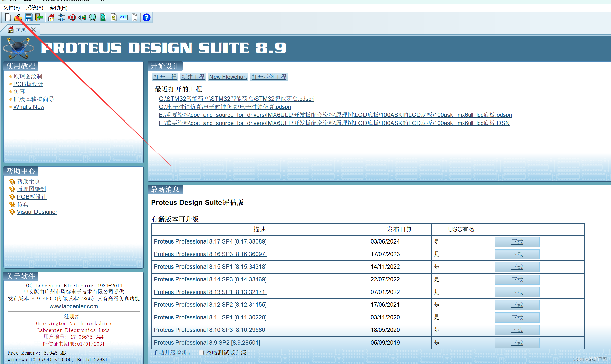Click the Close Project door icon
611x364 pixels.
39,17
